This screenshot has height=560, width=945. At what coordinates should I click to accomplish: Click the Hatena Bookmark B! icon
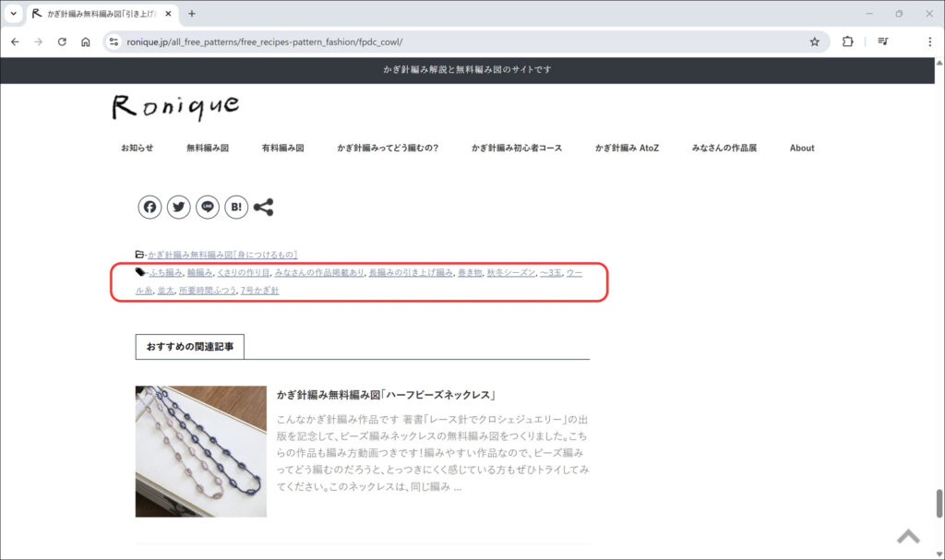coord(236,208)
